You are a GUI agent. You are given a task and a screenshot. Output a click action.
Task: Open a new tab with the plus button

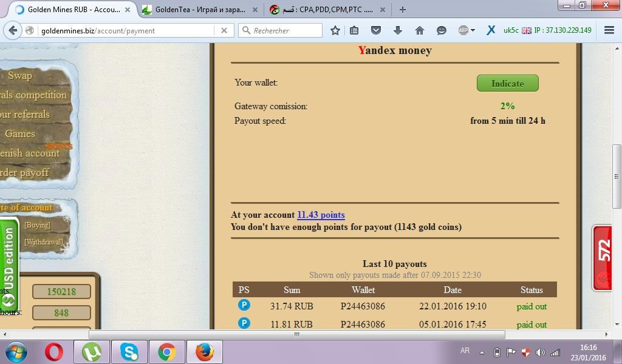pyautogui.click(x=402, y=10)
